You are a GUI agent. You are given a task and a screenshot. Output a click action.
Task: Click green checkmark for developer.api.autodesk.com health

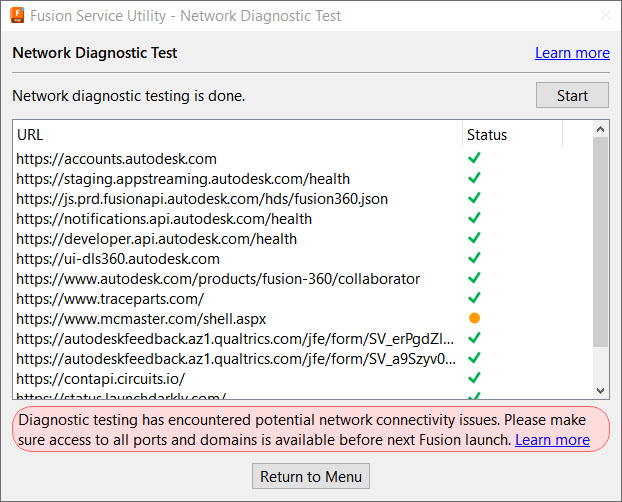(x=474, y=238)
